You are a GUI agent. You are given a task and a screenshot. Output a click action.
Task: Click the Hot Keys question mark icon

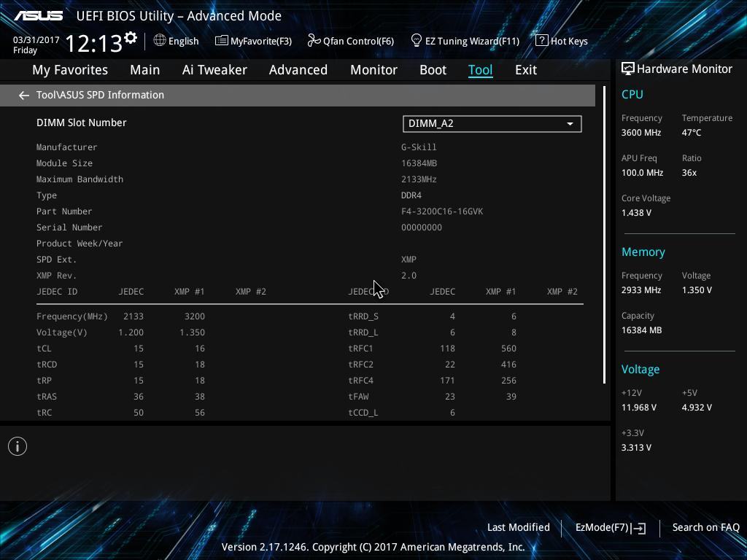[541, 41]
